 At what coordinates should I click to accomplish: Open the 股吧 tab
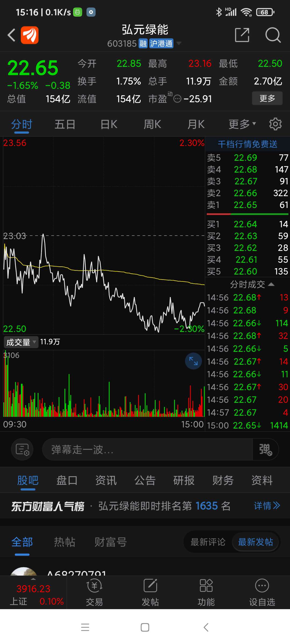[x=28, y=480]
